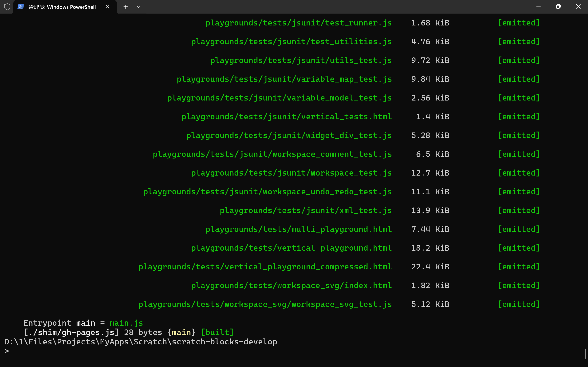Click the administrator shield icon
Screen dimensions: 588x367
tap(7, 7)
